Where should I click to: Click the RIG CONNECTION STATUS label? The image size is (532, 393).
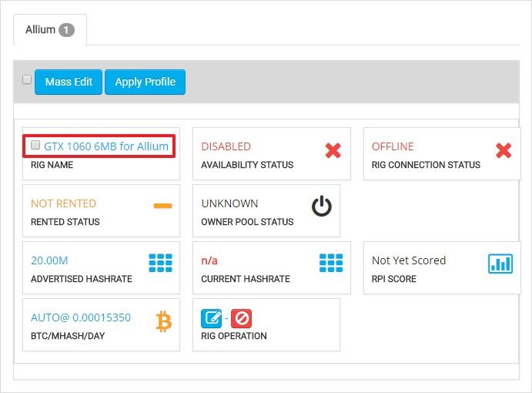tap(427, 165)
